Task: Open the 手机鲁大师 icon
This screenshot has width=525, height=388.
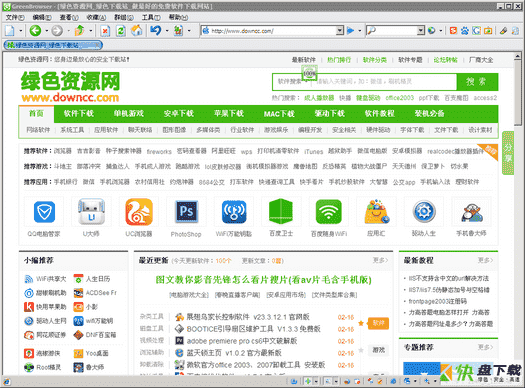Action: point(471,213)
